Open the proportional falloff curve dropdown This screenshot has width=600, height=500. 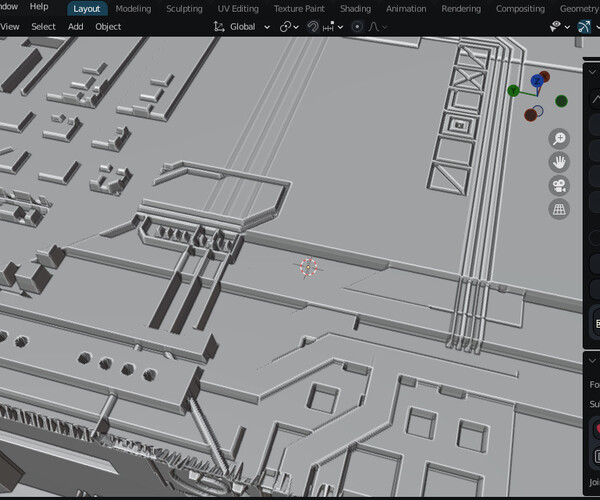click(x=378, y=27)
